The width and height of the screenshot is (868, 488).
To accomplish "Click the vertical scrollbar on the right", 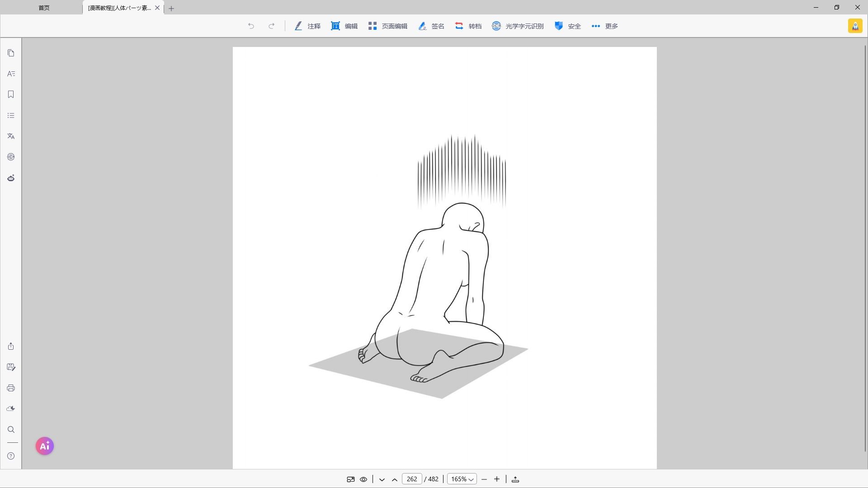I will point(865,248).
